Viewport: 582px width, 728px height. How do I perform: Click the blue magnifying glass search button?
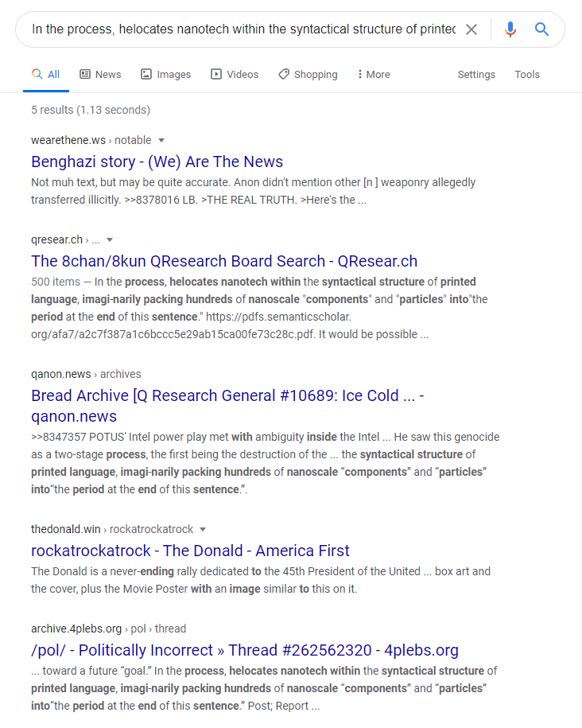click(x=542, y=29)
